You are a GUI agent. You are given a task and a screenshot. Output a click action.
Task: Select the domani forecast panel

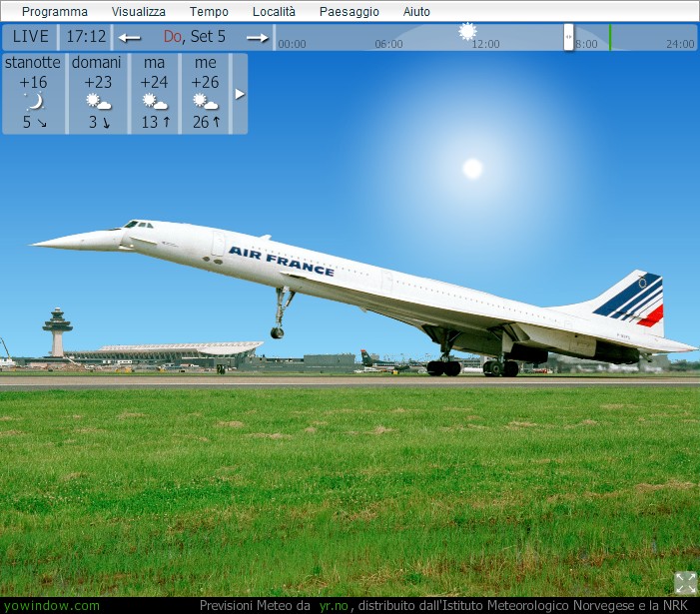pyautogui.click(x=98, y=94)
